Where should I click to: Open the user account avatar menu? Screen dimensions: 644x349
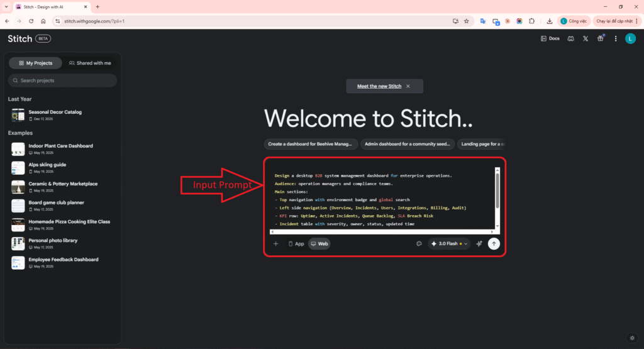630,38
